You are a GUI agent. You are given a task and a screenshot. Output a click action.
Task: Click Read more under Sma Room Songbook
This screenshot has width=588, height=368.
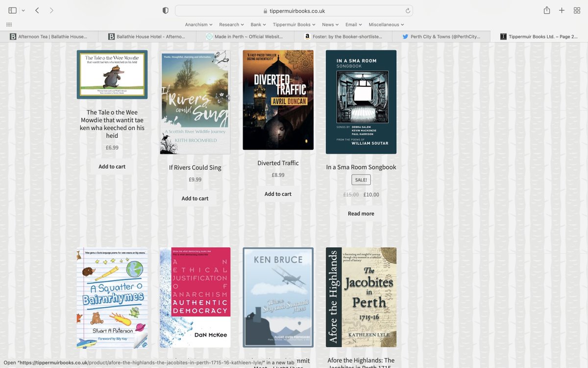(x=361, y=213)
